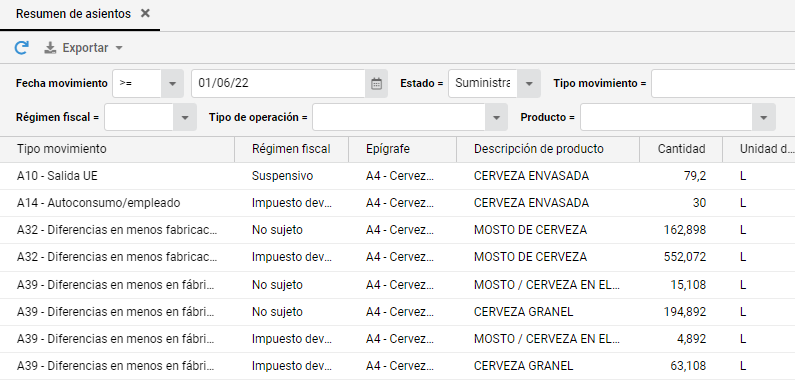Click the Tipo de operación input field
Viewport: 795px width, 380px height.
[x=399, y=117]
